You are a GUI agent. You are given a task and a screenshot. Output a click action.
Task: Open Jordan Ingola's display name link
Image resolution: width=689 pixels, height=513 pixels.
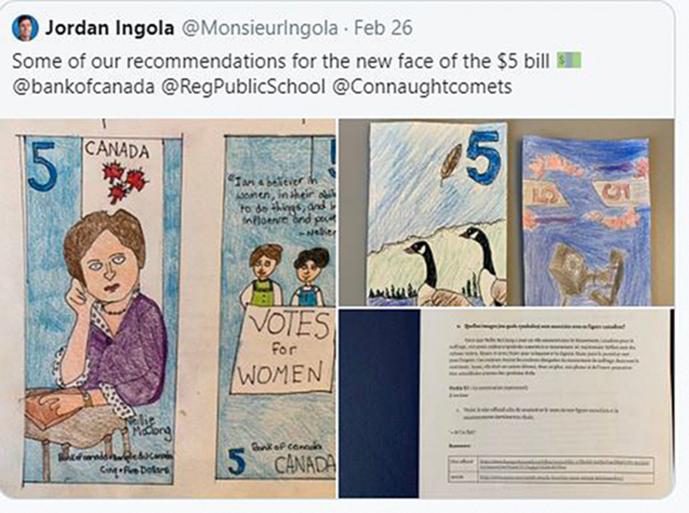tap(109, 28)
